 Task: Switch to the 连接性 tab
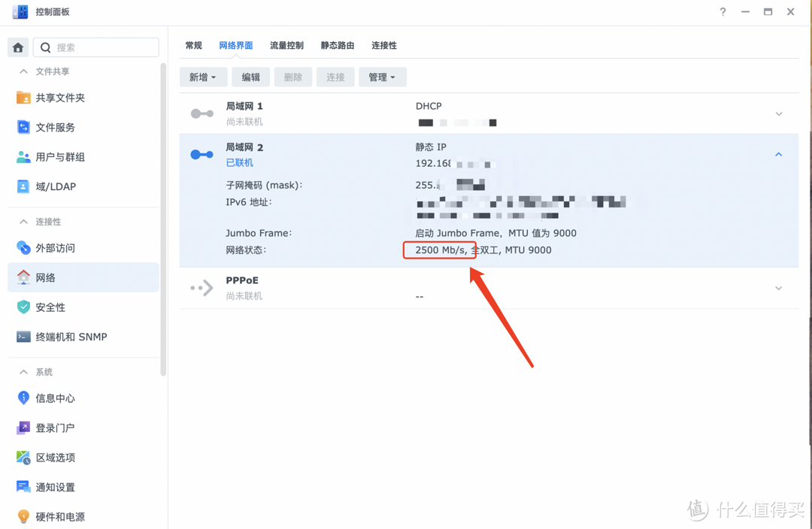click(x=383, y=46)
